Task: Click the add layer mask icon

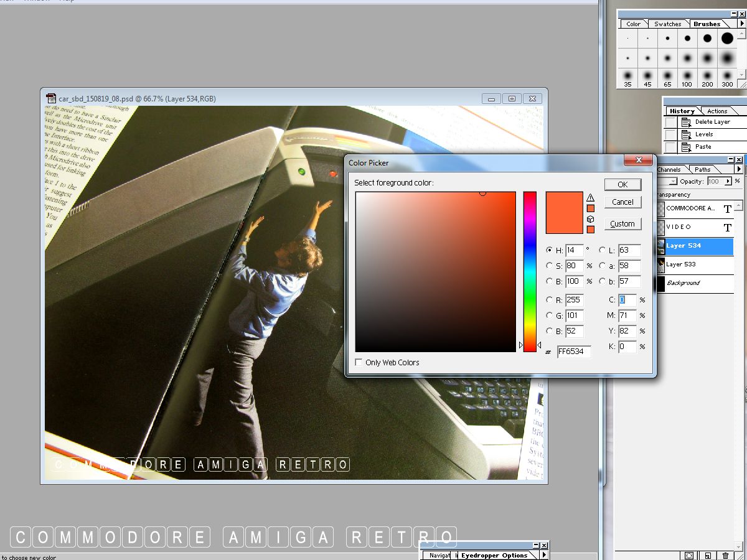Action: coord(689,555)
